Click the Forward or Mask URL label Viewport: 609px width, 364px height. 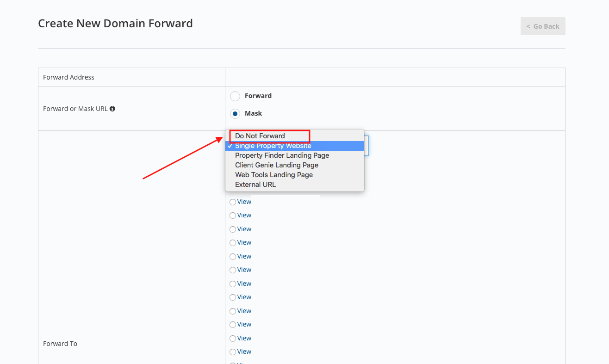pyautogui.click(x=75, y=109)
